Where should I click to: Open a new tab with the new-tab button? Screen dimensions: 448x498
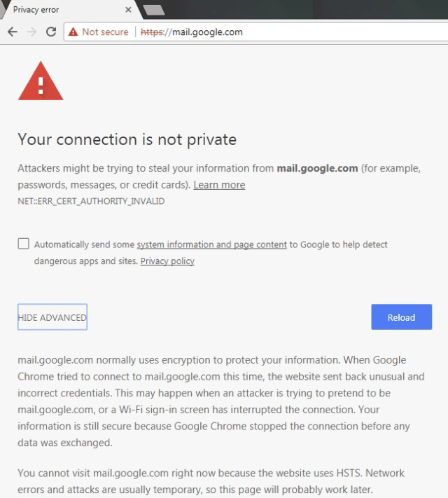pyautogui.click(x=153, y=10)
